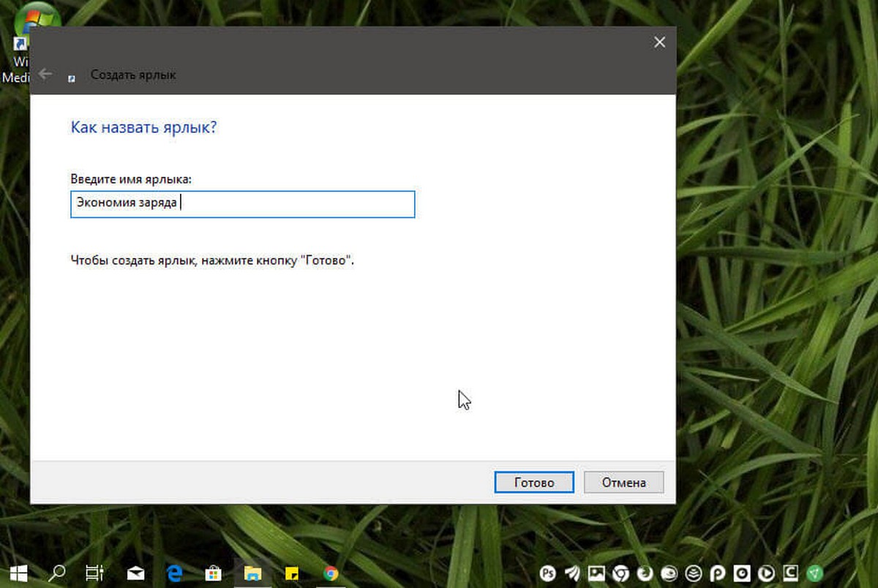Close the Создать ярлык dialog
This screenshot has width=878, height=588.
coord(659,42)
